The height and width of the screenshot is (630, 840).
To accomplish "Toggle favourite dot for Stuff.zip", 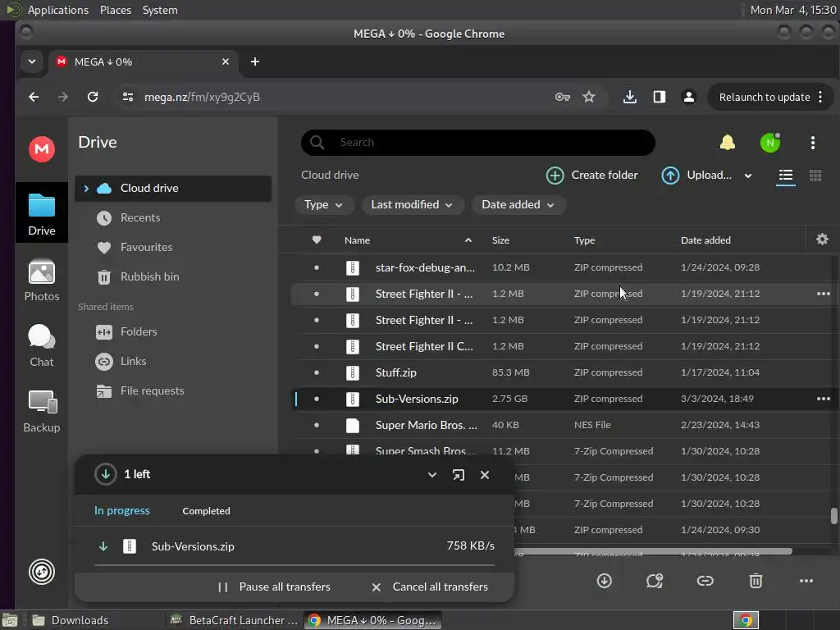I will 317,372.
